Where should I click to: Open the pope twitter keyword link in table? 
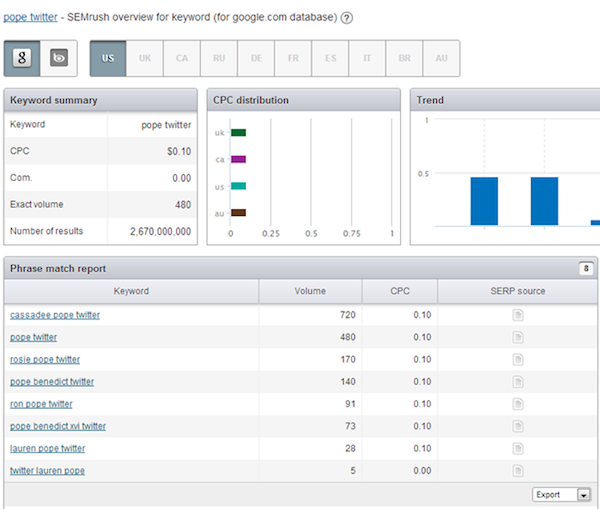[x=33, y=337]
